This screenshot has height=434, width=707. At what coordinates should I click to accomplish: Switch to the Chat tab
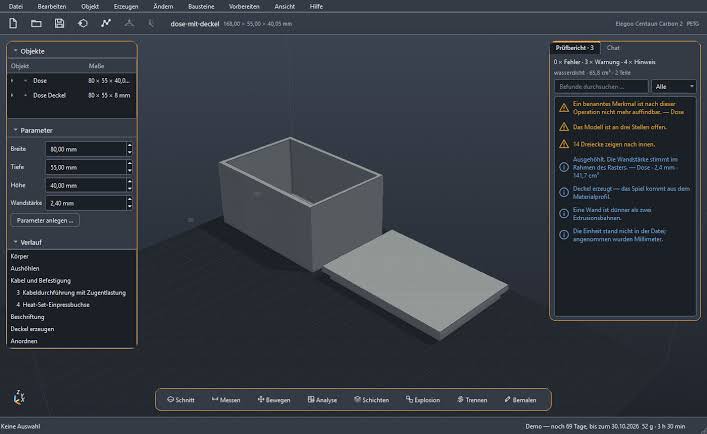pyautogui.click(x=613, y=48)
